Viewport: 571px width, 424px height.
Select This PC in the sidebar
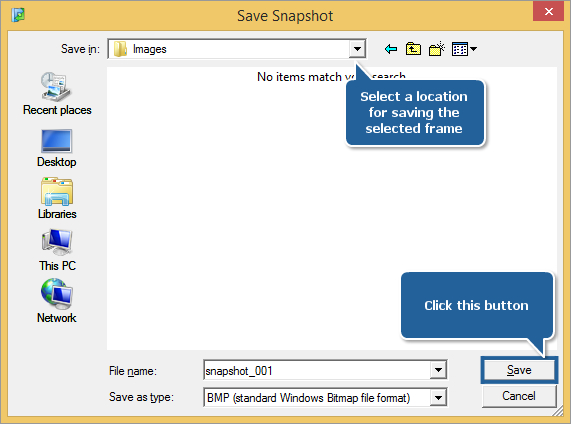[57, 250]
